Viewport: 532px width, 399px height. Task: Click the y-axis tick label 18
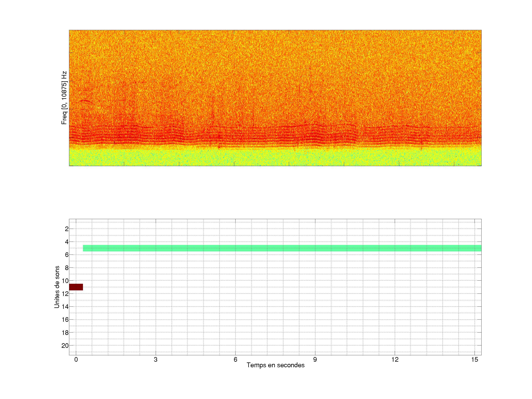click(x=65, y=333)
